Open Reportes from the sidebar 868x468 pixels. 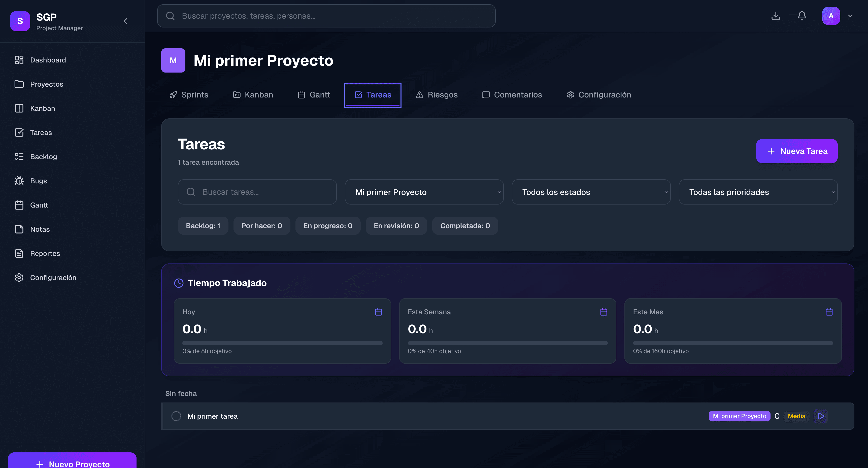click(x=45, y=253)
